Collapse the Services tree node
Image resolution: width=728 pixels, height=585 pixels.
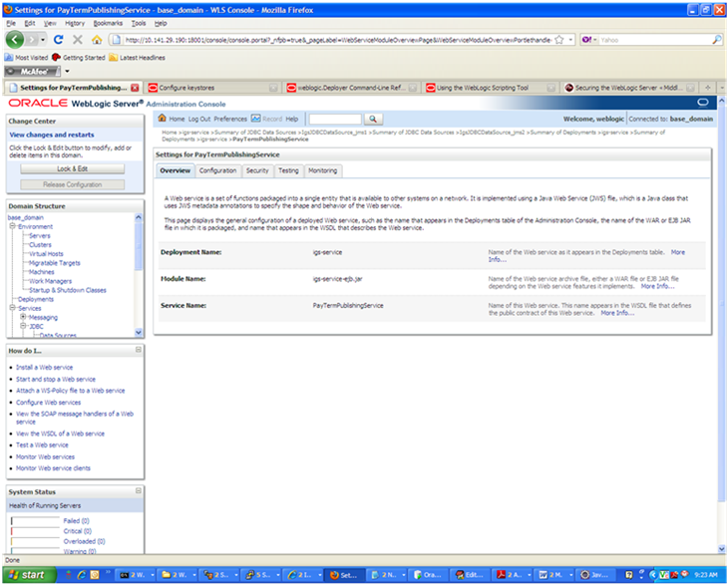pyautogui.click(x=13, y=308)
